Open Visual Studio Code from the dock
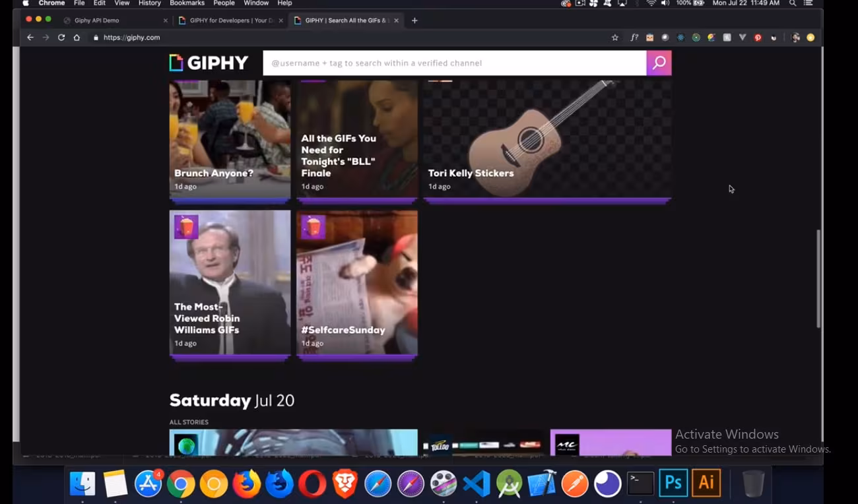The height and width of the screenshot is (504, 858). click(477, 484)
